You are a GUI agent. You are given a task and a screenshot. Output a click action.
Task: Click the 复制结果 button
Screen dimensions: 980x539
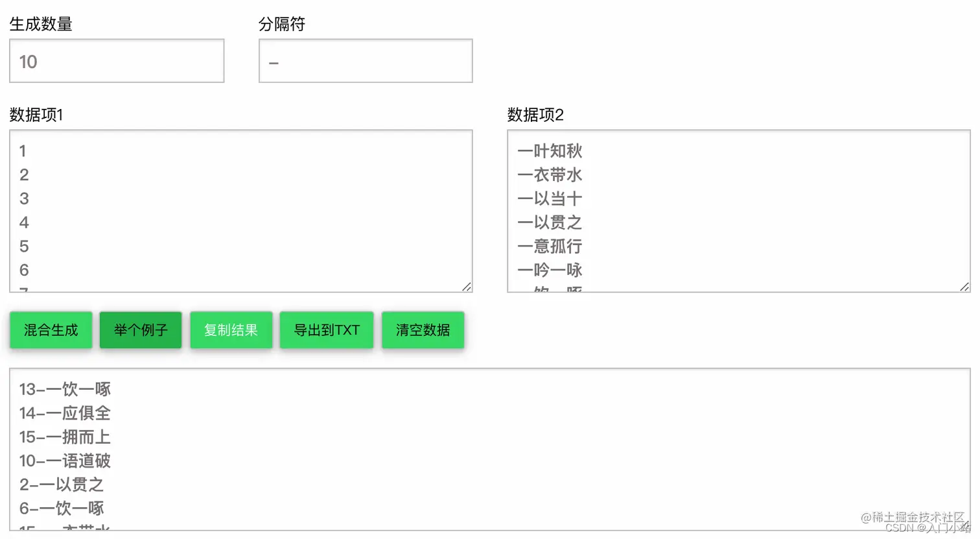[231, 330]
